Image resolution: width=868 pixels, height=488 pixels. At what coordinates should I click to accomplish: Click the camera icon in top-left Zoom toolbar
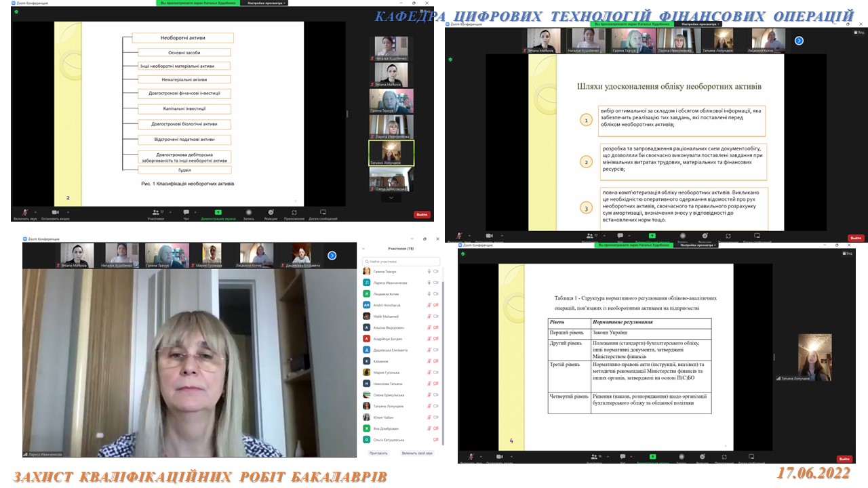tap(56, 212)
